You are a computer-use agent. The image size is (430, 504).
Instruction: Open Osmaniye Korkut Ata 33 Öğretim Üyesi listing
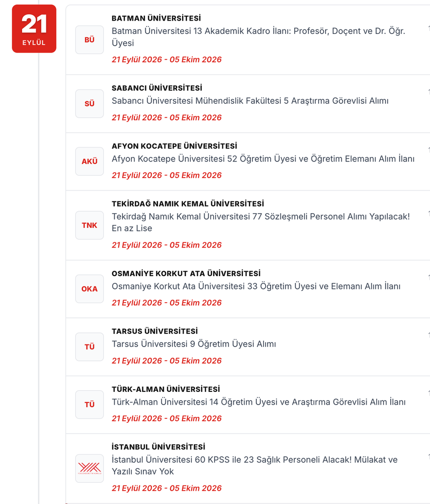[256, 286]
